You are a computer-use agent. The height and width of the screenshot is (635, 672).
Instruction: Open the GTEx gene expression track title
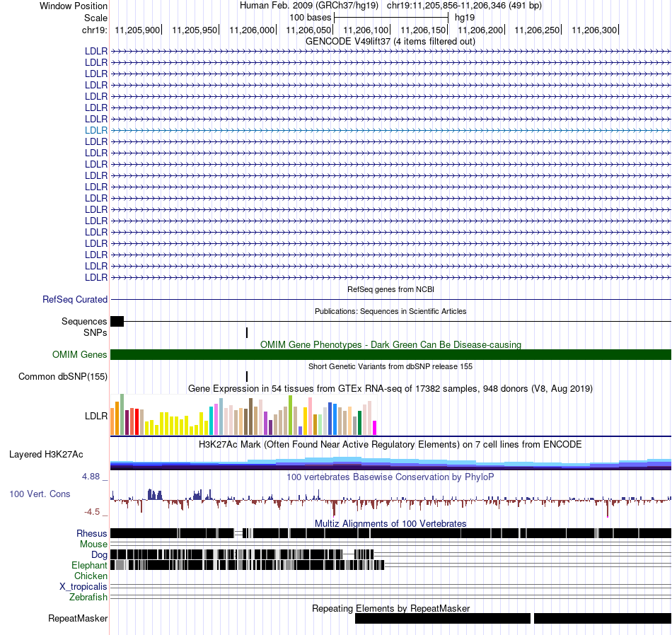click(390, 389)
